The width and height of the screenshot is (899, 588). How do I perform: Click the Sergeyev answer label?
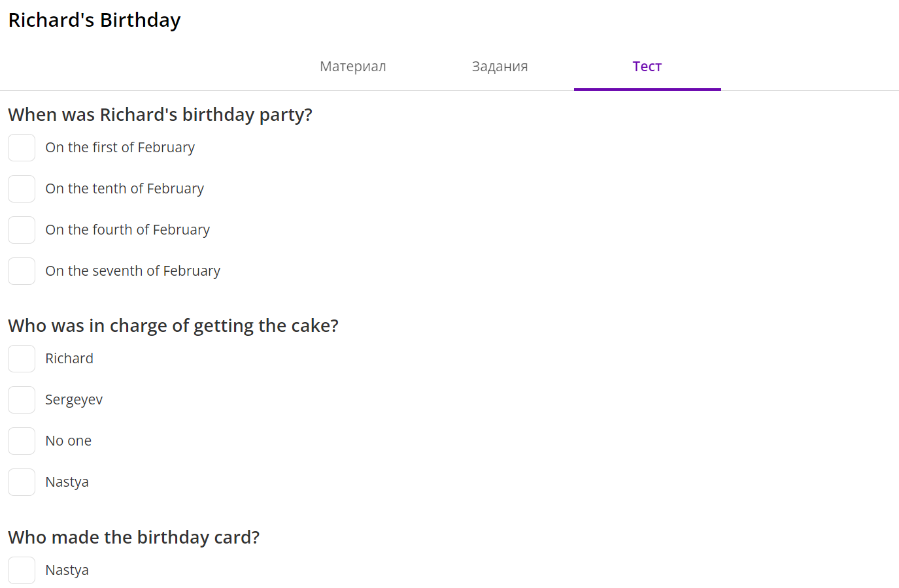[x=74, y=400]
